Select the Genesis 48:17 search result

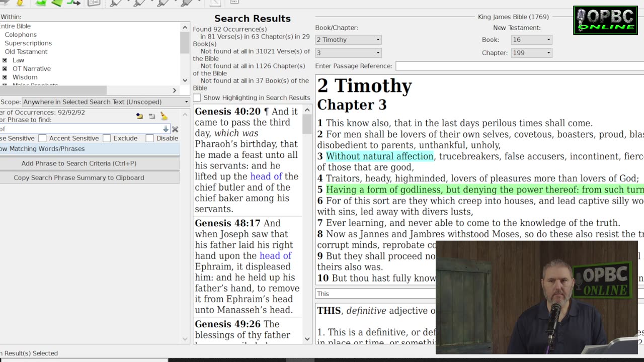click(248, 266)
